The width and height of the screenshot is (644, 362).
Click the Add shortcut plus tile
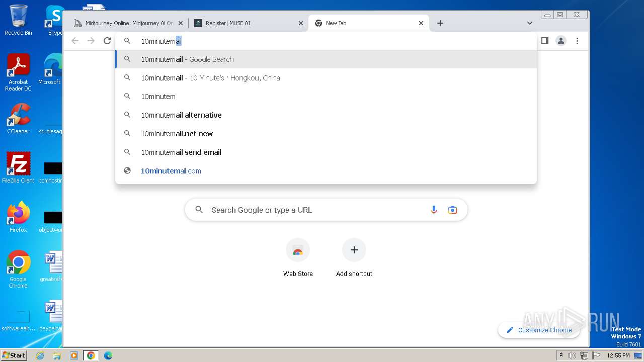coord(354,258)
